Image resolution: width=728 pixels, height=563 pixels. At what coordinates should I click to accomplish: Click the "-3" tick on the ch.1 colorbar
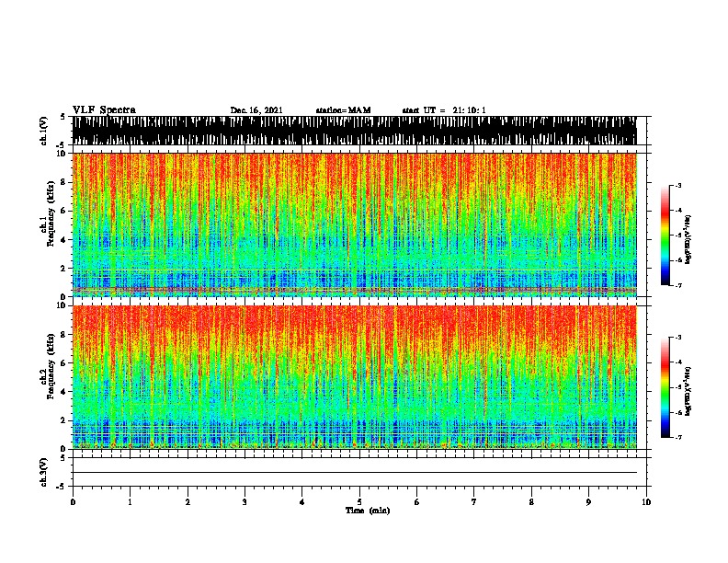[x=678, y=186]
